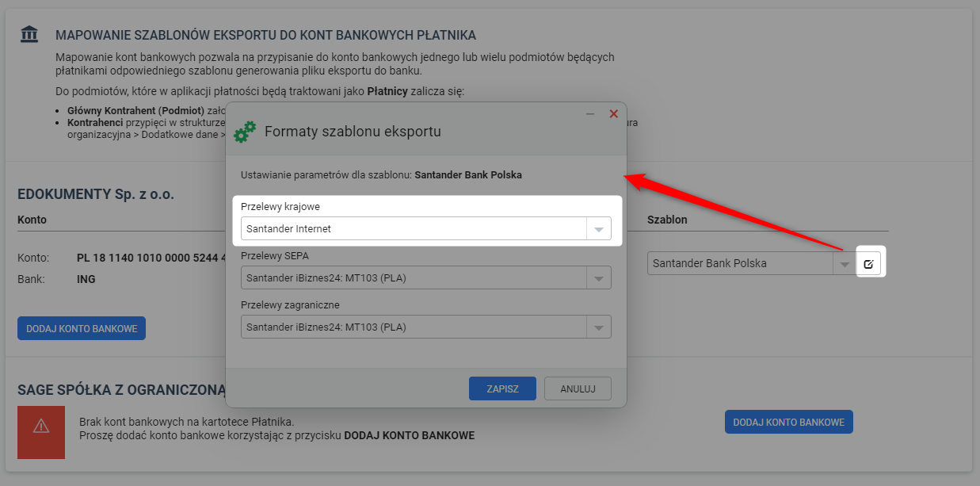Click the EDOKUMENTY Sp. z o.o. heading
Viewport: 980px width, 486px height.
coord(96,194)
